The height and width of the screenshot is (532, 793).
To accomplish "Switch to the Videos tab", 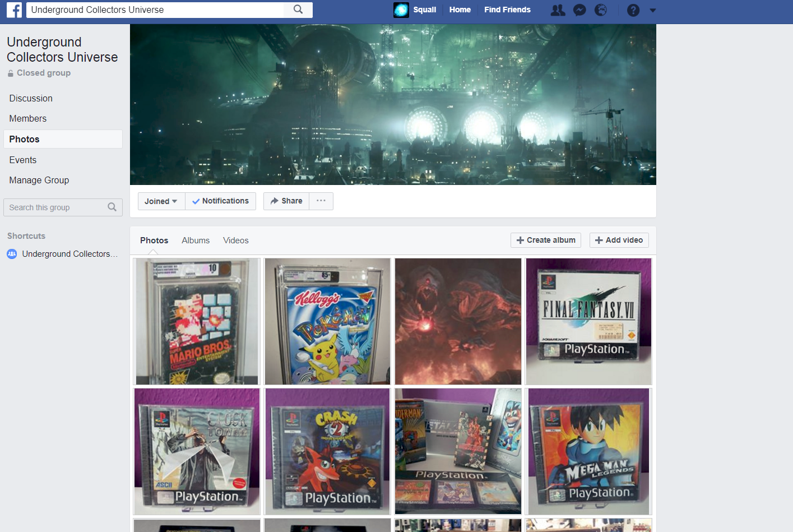I will point(236,240).
